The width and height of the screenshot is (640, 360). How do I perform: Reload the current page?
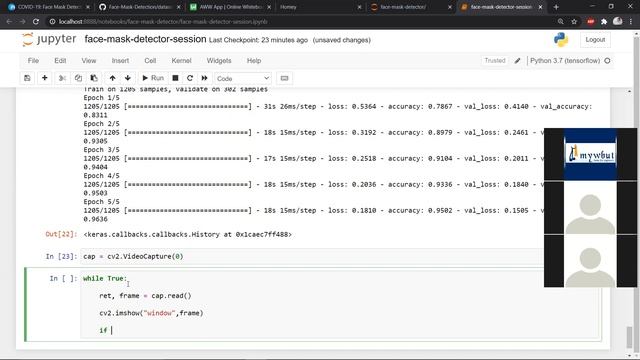click(36, 22)
